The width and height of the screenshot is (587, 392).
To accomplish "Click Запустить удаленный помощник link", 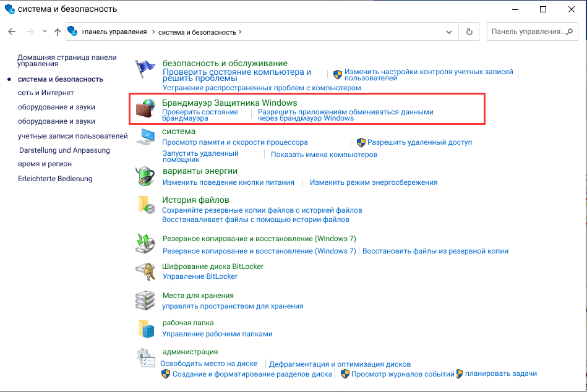I will point(200,156).
